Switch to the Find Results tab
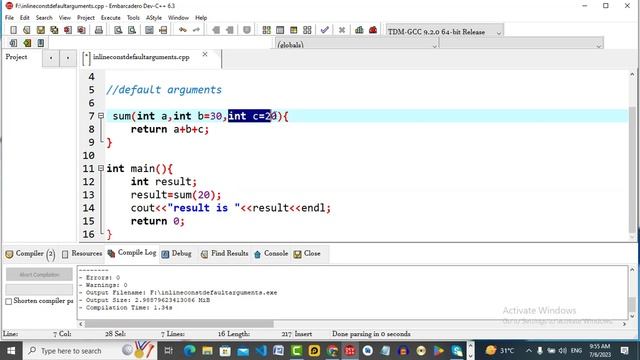640x360 pixels. pyautogui.click(x=224, y=253)
